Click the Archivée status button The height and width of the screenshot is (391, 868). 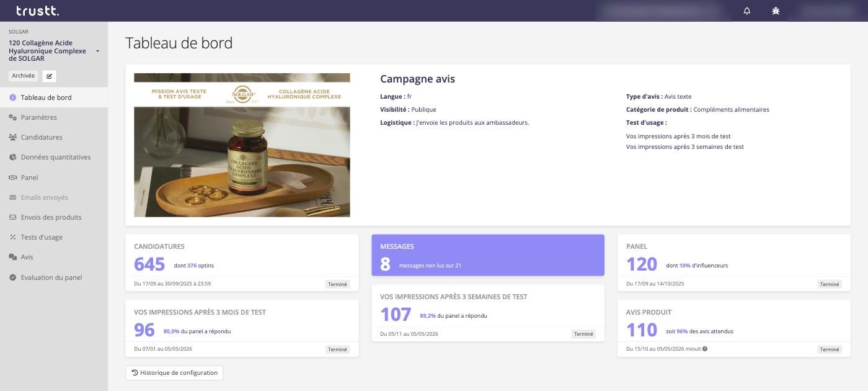pos(24,76)
